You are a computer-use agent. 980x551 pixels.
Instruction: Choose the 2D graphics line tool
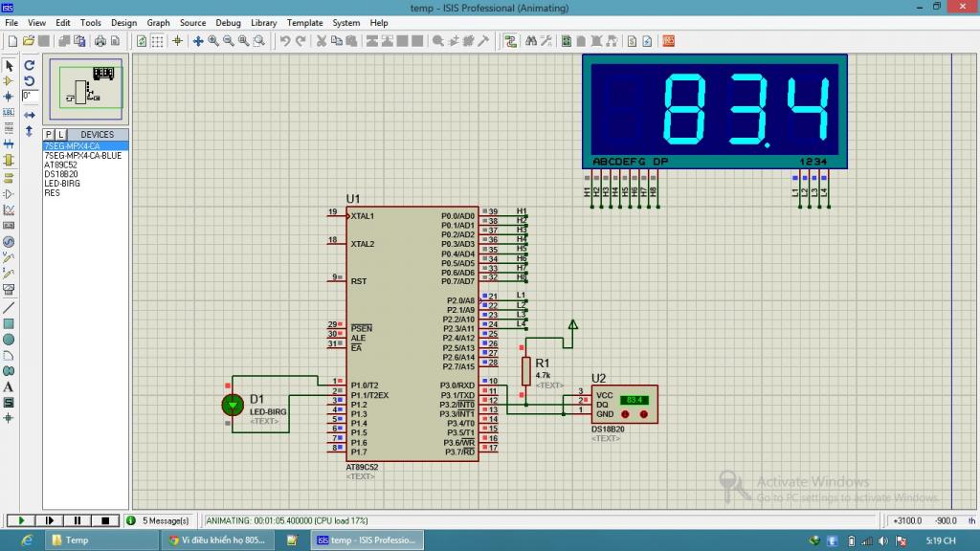[x=9, y=308]
